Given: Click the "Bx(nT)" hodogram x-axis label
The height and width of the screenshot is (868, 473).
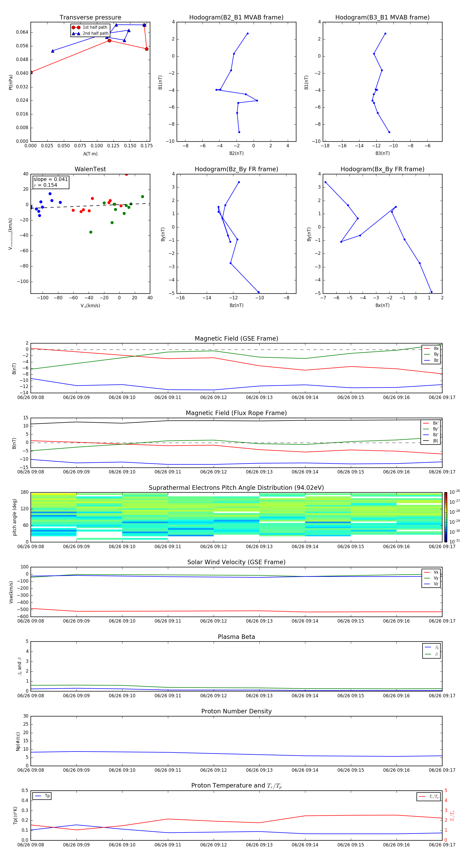Looking at the screenshot, I should point(382,305).
